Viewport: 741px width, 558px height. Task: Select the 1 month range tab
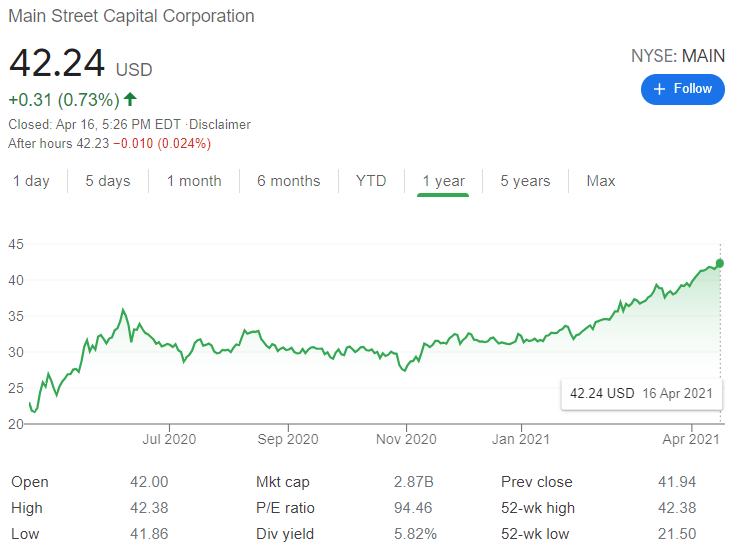pos(194,181)
